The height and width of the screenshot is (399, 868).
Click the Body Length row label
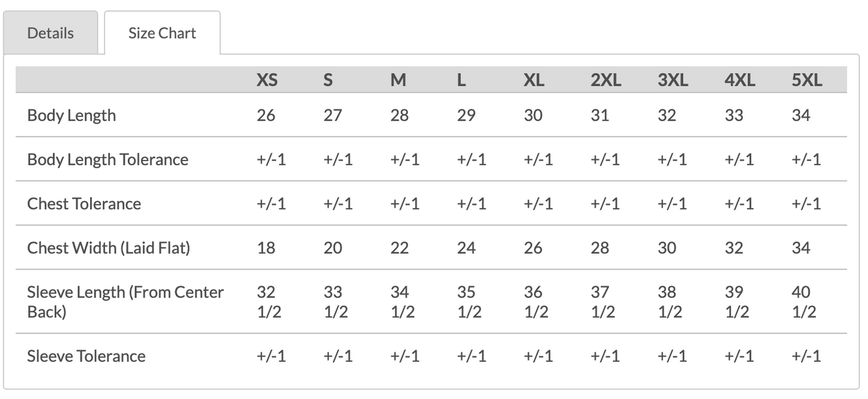coord(71,115)
